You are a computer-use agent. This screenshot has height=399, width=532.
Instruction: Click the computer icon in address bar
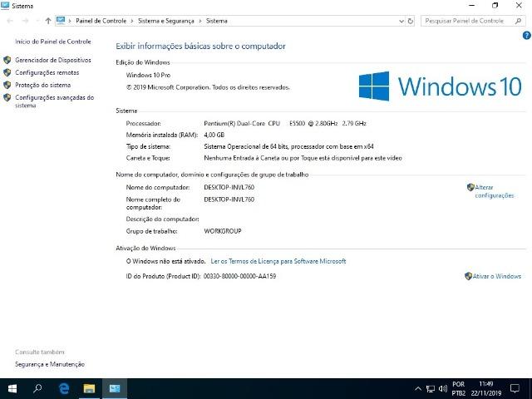(x=61, y=21)
